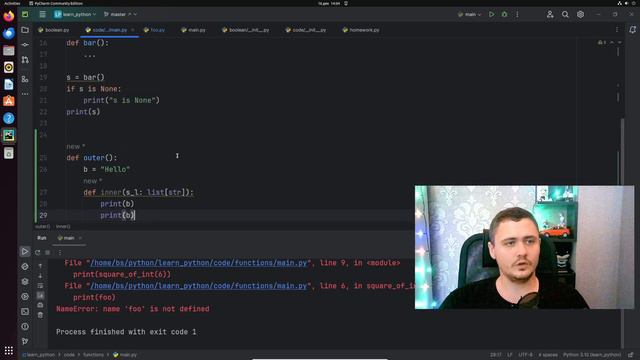Open Firefox from Ubuntu dock
Screen dimensions: 640x360
tap(9, 16)
